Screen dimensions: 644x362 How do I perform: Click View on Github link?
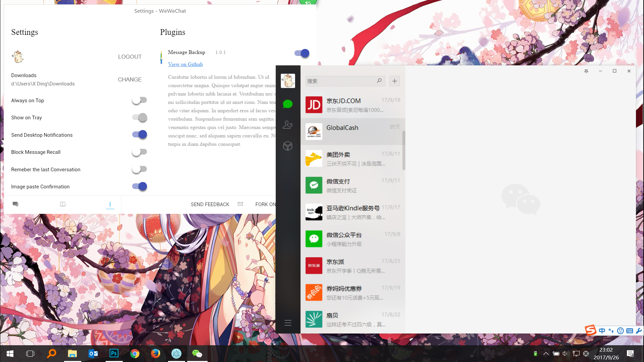pos(185,64)
